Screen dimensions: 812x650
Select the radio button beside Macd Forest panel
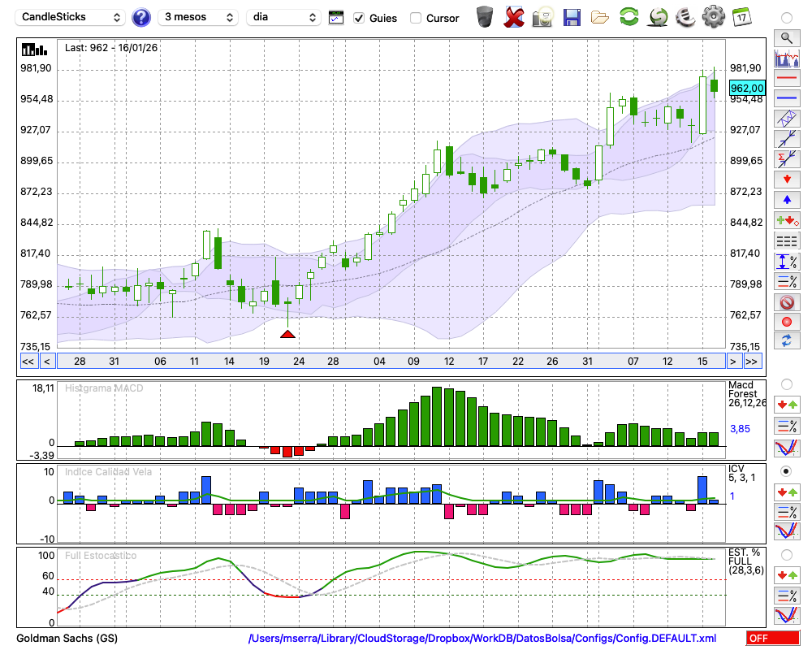(786, 383)
